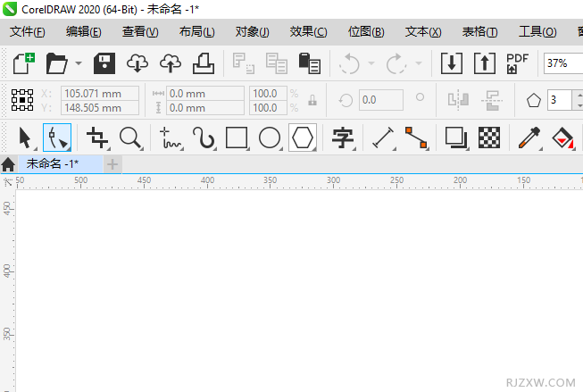
Task: Click the polygon sides field showing 3
Action: point(559,100)
